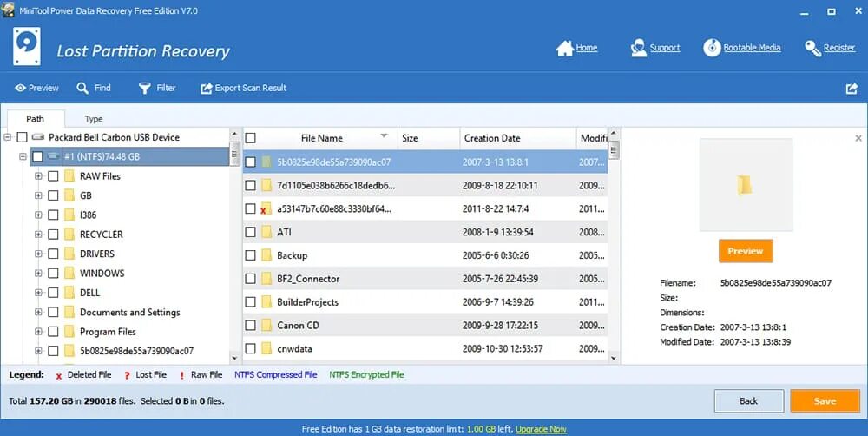Select the Canon CD file name
Viewport: 868px width, 436px height.
tap(298, 325)
